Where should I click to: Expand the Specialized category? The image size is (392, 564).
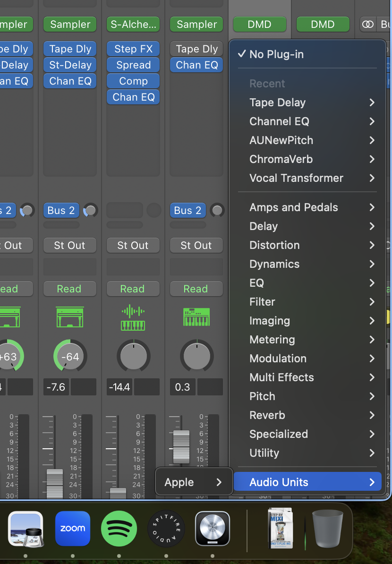coord(307,434)
